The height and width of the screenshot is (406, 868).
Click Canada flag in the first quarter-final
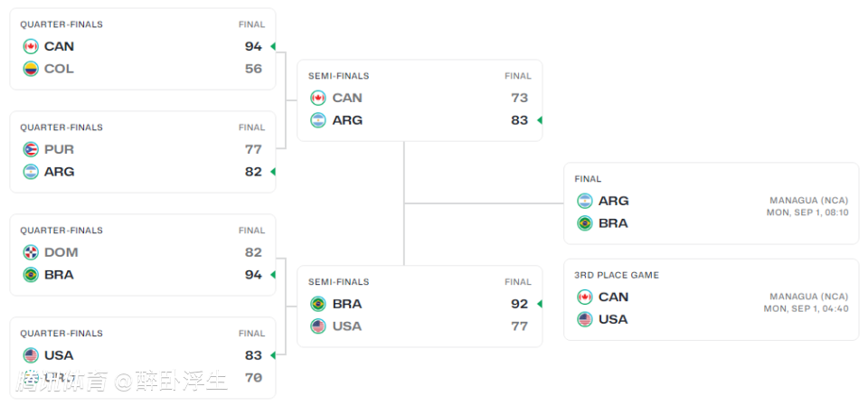[31, 46]
